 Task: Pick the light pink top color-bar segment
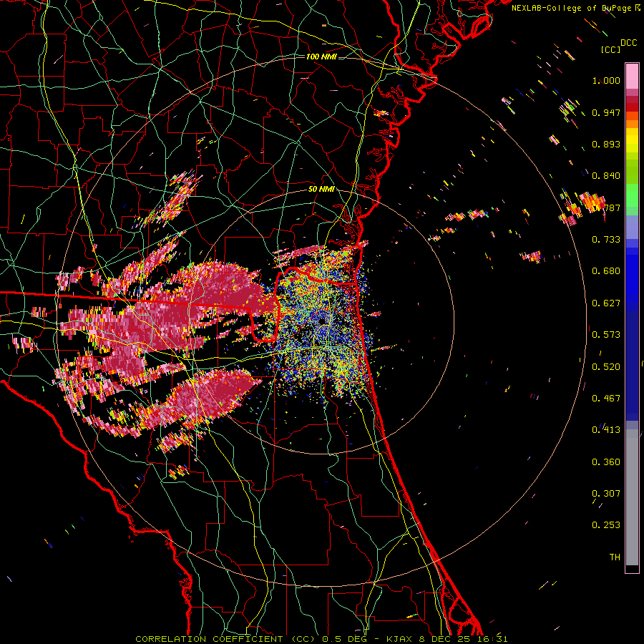632,76
